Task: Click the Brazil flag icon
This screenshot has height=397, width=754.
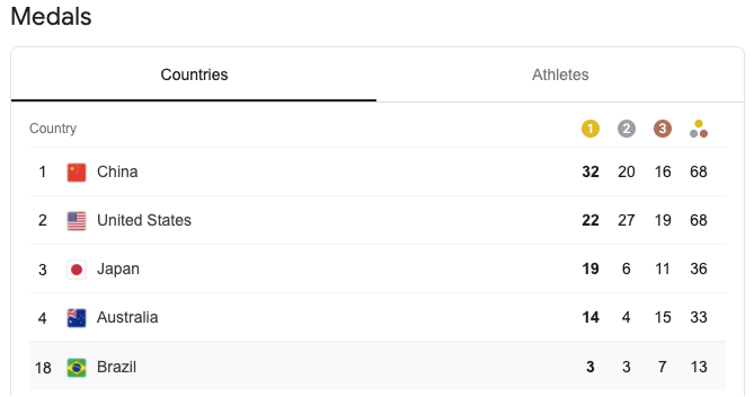Action: pyautogui.click(x=76, y=368)
